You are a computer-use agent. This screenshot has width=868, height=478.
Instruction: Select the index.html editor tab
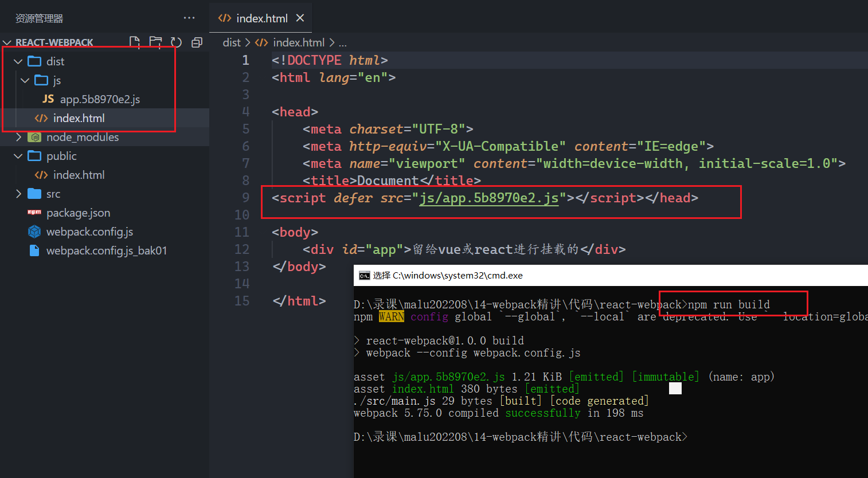coord(261,18)
